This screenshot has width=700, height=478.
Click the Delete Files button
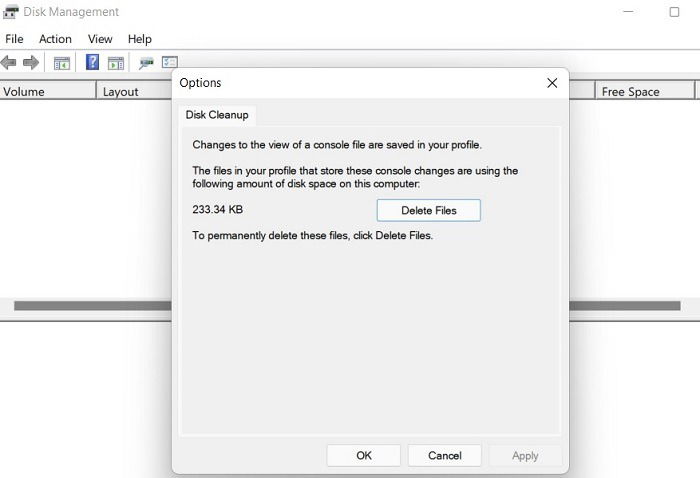pos(429,210)
